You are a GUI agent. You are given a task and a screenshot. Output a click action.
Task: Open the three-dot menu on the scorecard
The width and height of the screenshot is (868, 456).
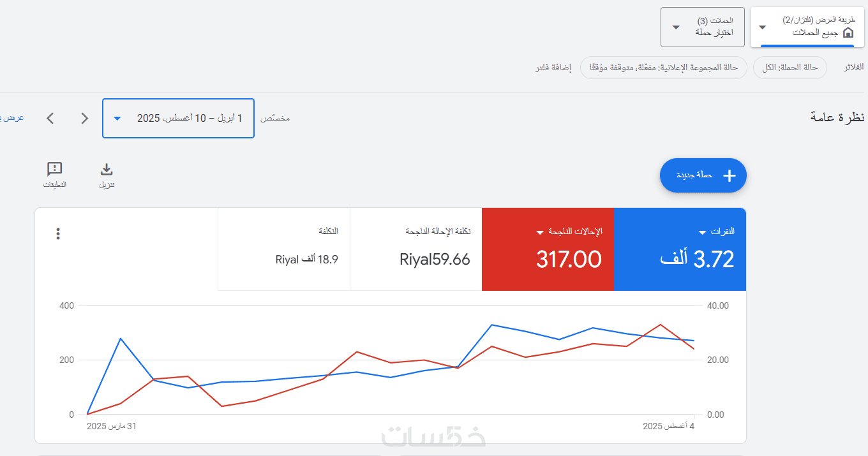pyautogui.click(x=58, y=234)
